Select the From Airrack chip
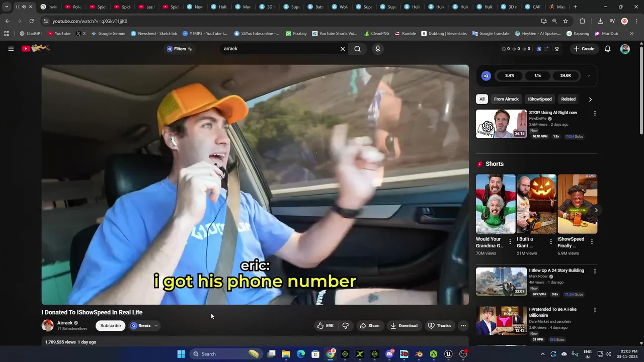Screen dimensions: 644x362 pos(506,99)
